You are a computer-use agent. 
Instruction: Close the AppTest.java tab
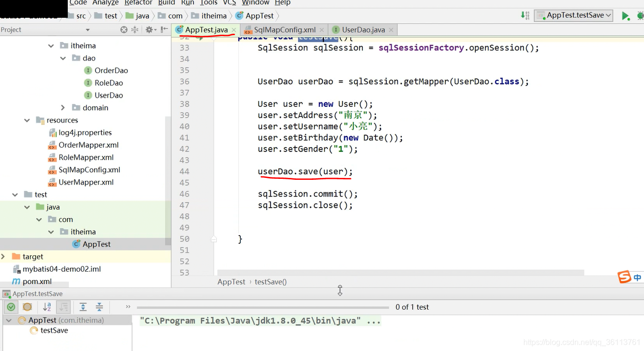tap(234, 30)
